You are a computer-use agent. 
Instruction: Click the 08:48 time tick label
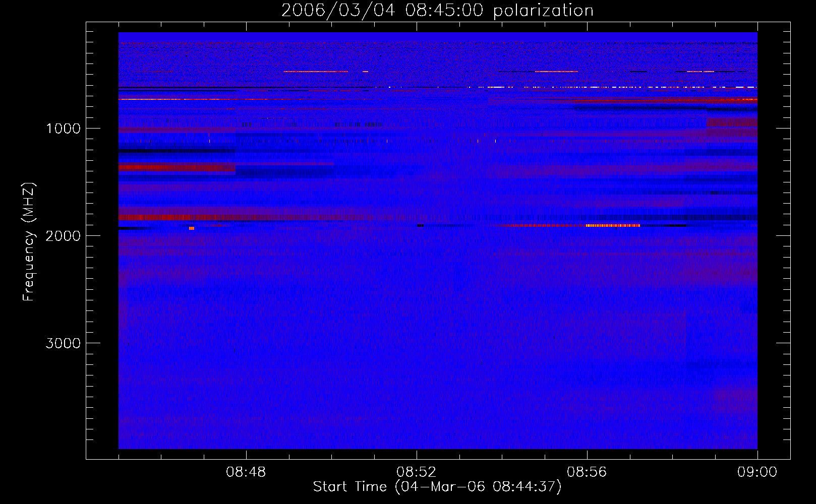pyautogui.click(x=246, y=472)
